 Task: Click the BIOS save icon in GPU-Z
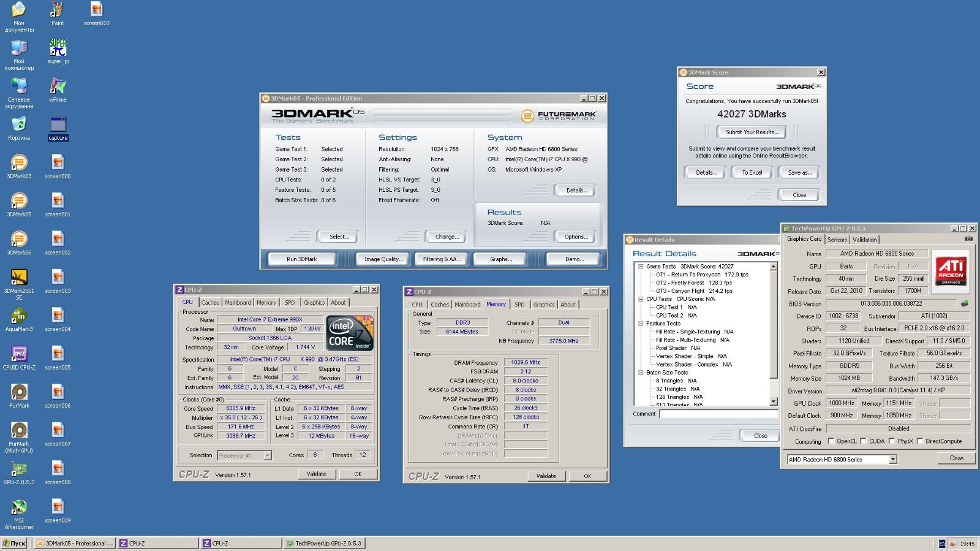click(965, 303)
